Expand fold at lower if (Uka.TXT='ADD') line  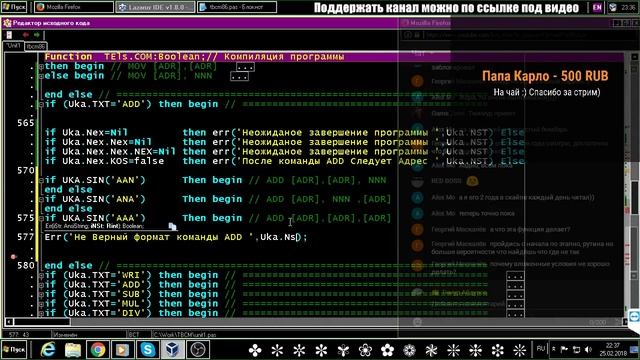pyautogui.click(x=41, y=285)
